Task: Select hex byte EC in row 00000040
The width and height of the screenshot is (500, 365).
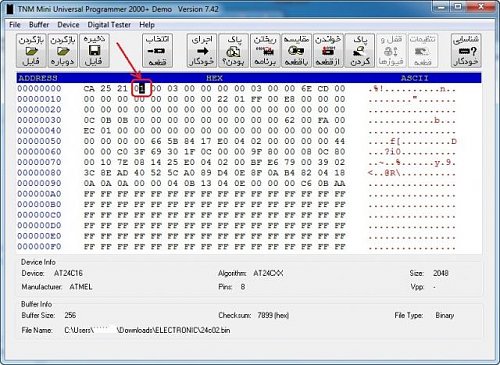Action: click(89, 131)
